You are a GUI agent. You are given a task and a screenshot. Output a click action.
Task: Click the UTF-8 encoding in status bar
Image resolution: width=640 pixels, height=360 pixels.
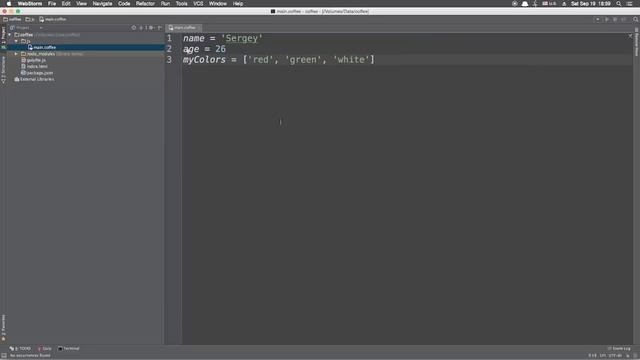tap(615, 356)
